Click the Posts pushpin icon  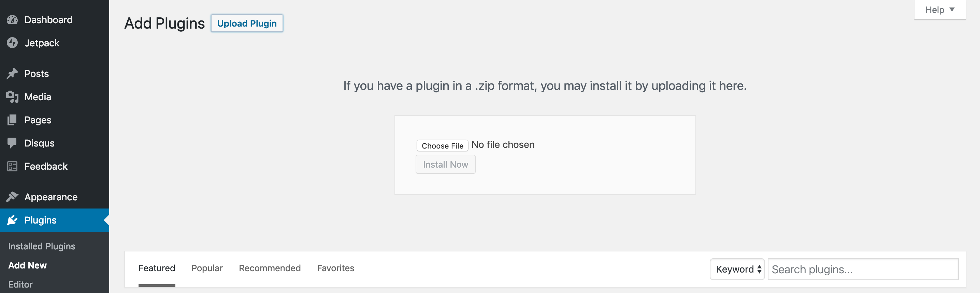tap(12, 73)
